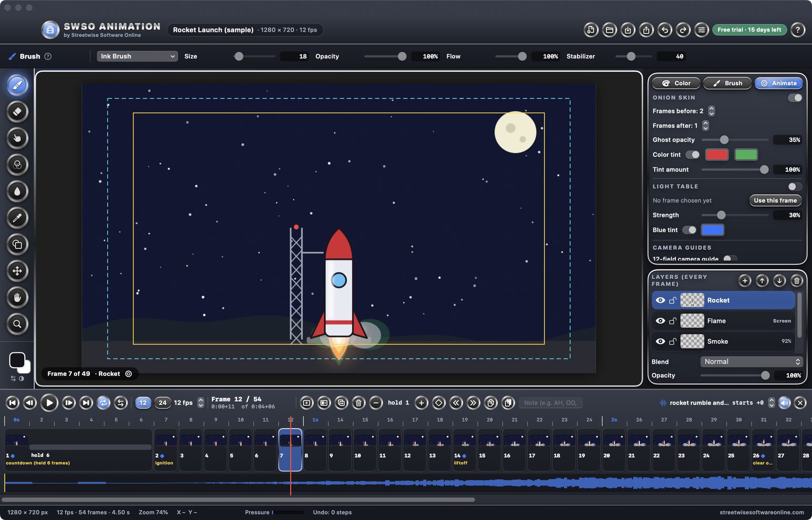Delete layer with layers trash icon

pos(797,280)
